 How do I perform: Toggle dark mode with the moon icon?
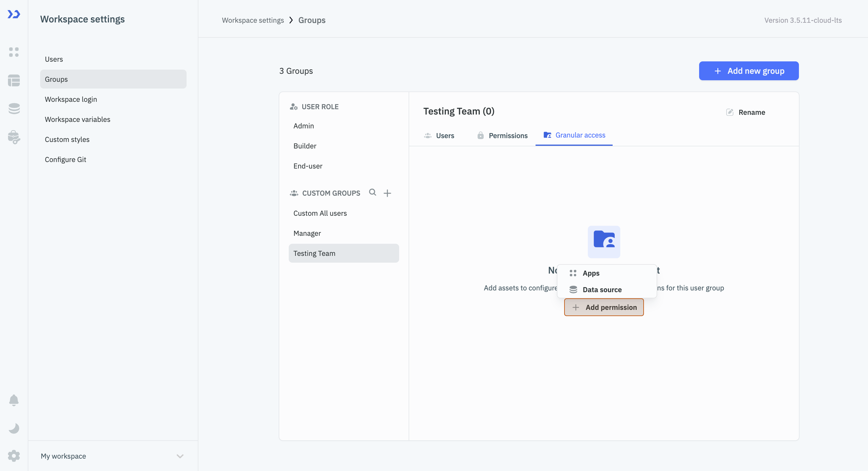pyautogui.click(x=14, y=428)
